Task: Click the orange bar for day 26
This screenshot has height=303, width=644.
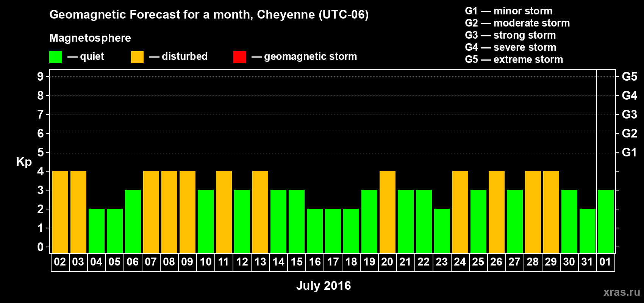Action: tap(497, 212)
